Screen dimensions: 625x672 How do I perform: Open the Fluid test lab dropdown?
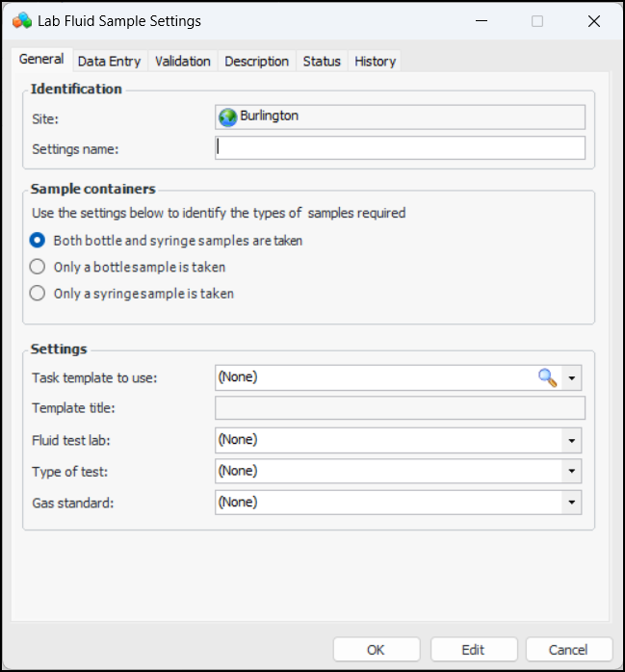coord(572,440)
